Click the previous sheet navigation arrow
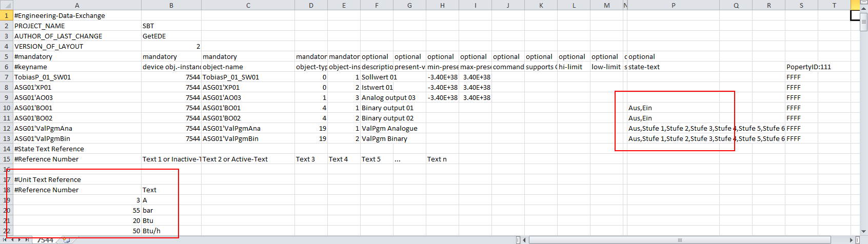Image resolution: width=868 pixels, height=244 pixels. tap(13, 240)
